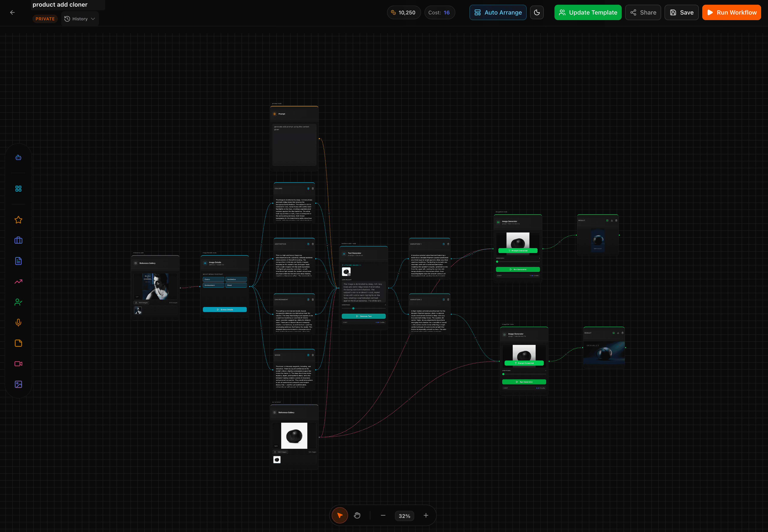
Task: Select the star favorites icon in the sidebar
Action: [18, 220]
